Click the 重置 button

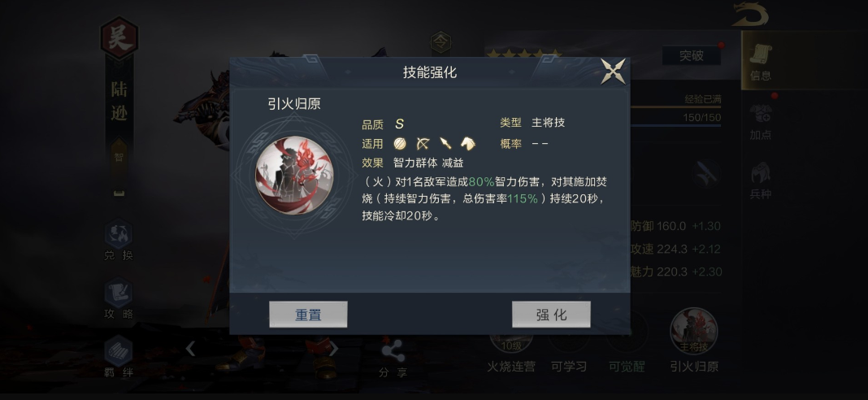(x=308, y=315)
